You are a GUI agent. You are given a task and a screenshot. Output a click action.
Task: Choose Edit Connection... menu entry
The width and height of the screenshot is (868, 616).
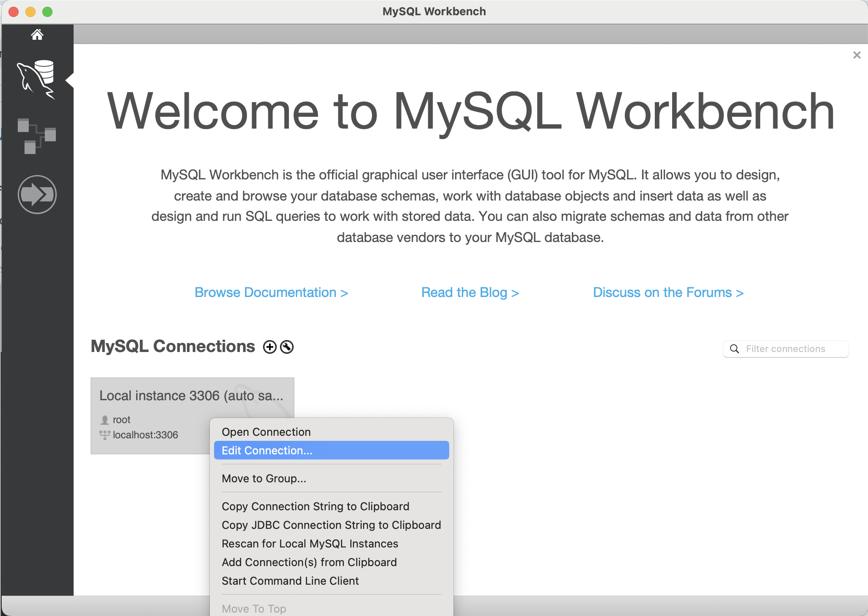tap(267, 451)
